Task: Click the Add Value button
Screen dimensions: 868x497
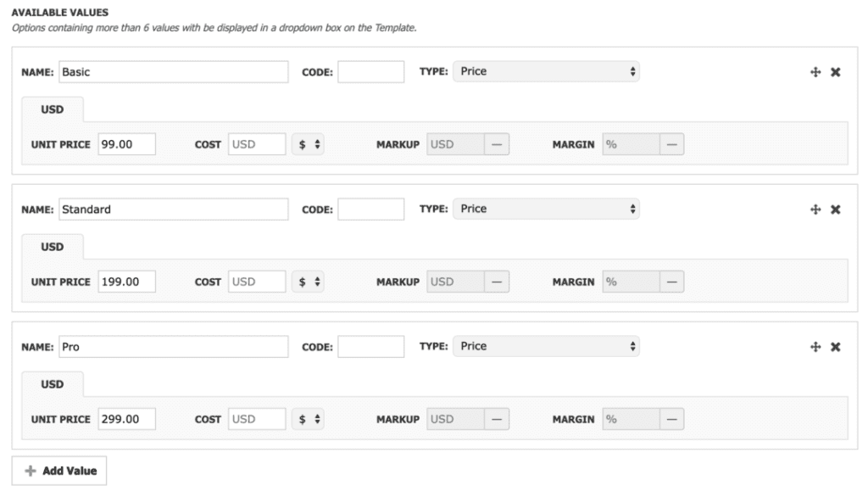Action: 59,471
